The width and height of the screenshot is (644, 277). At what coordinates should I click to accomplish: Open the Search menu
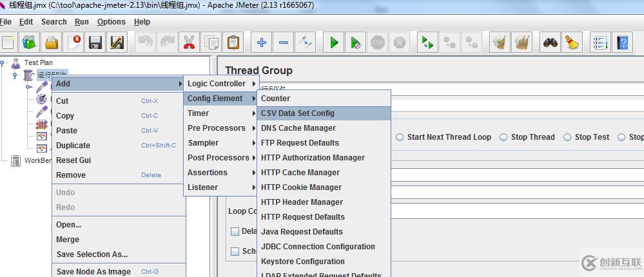pyautogui.click(x=54, y=22)
